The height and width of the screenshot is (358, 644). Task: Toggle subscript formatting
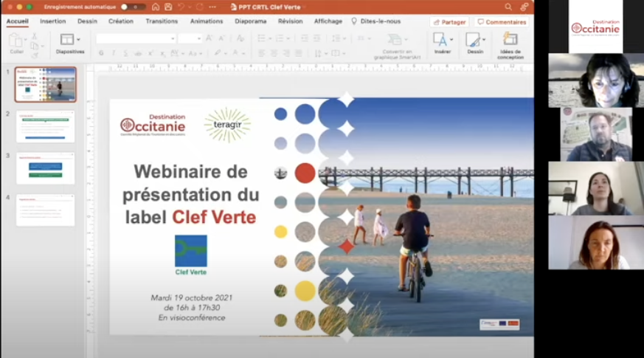click(162, 53)
